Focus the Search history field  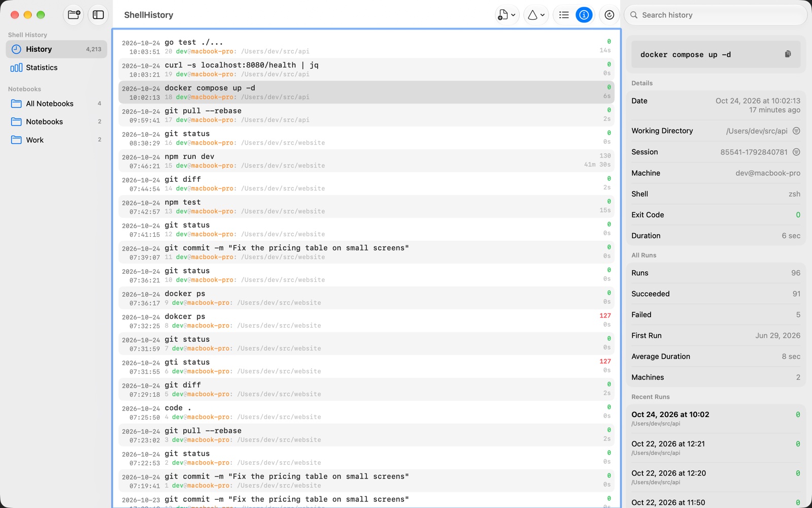pyautogui.click(x=716, y=15)
